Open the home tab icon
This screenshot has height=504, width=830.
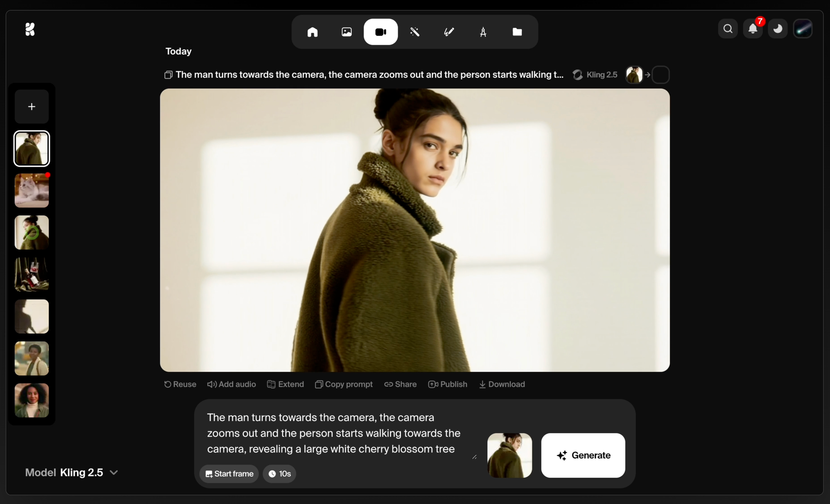(312, 32)
